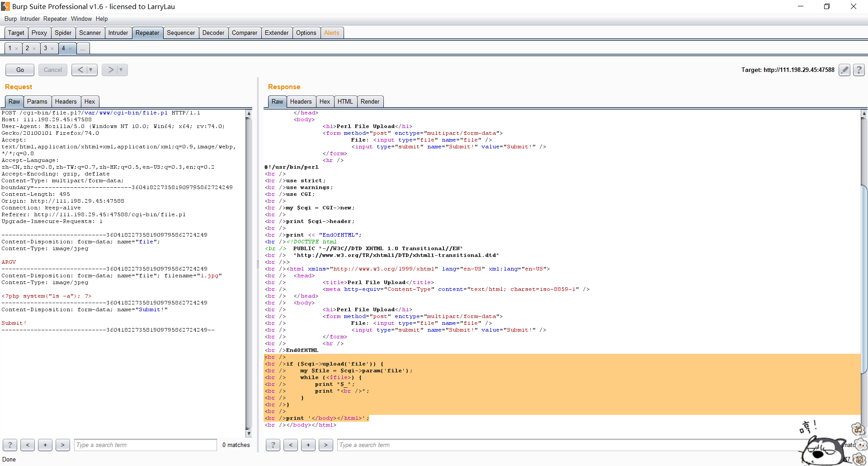This screenshot has width=868, height=466.
Task: Select Repeater request tab 1
Action: tap(10, 48)
